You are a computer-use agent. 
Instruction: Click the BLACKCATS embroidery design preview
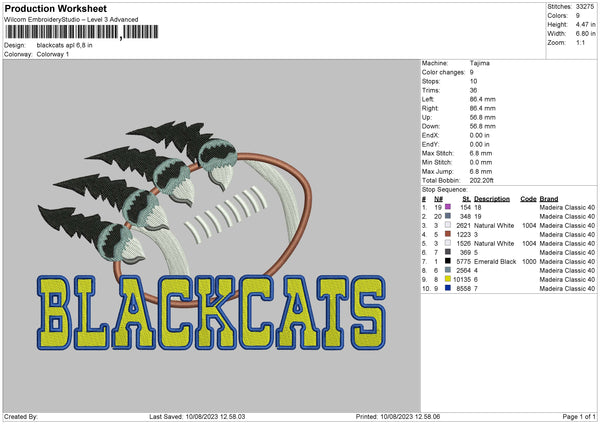click(x=212, y=236)
